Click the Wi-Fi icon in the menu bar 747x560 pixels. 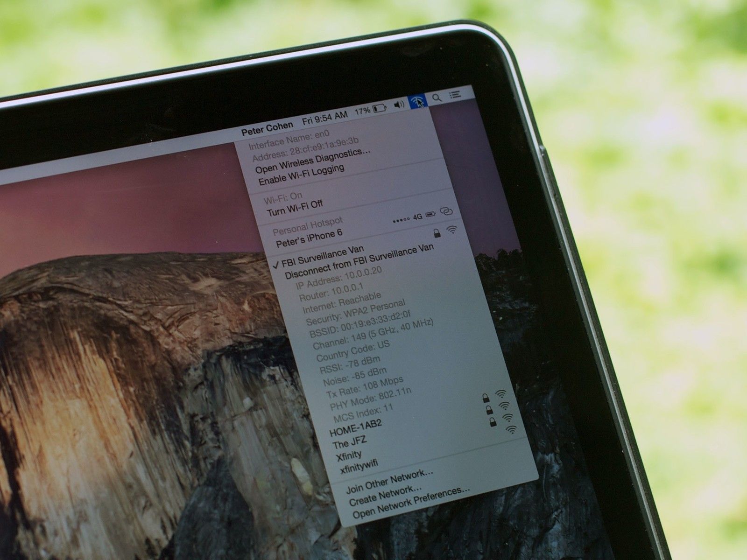click(x=417, y=101)
